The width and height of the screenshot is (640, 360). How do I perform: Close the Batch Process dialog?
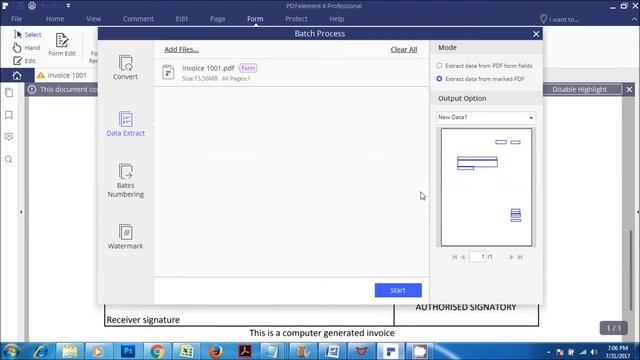[536, 34]
